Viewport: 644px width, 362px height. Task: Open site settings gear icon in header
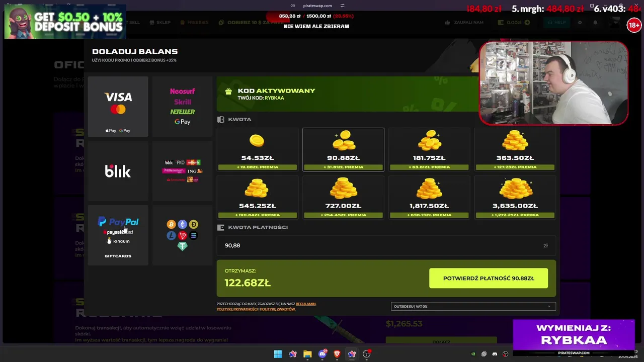point(580,23)
